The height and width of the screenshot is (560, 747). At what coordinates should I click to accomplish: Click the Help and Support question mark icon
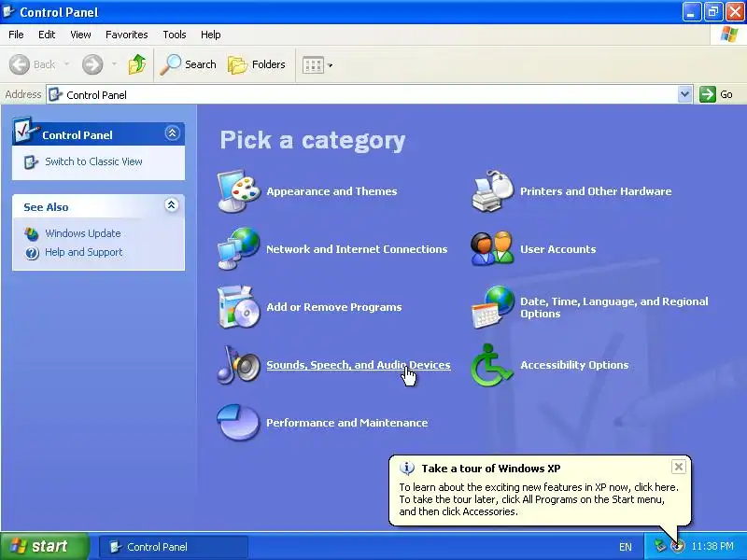(32, 252)
